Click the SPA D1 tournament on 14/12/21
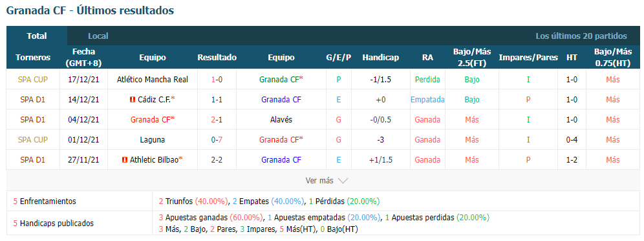 click(33, 100)
